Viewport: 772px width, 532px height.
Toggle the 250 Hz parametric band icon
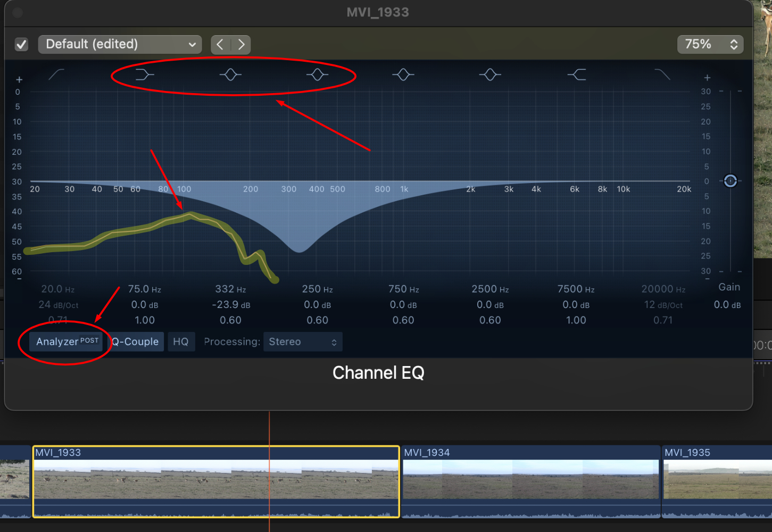[x=317, y=74]
